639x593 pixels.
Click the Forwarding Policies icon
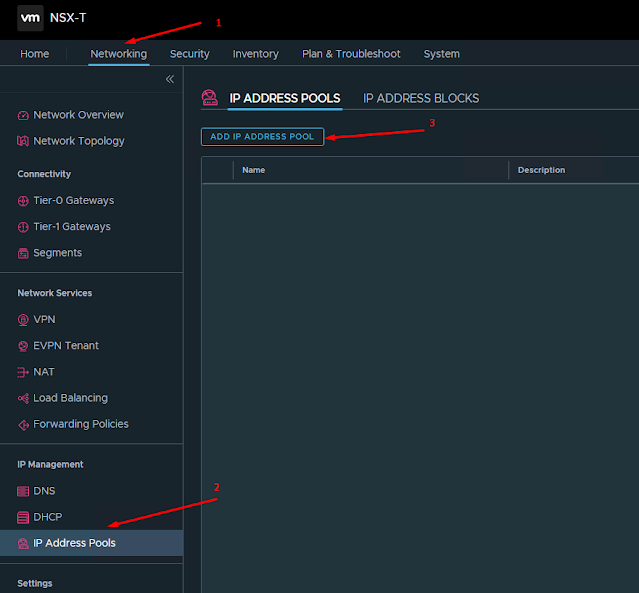(23, 425)
